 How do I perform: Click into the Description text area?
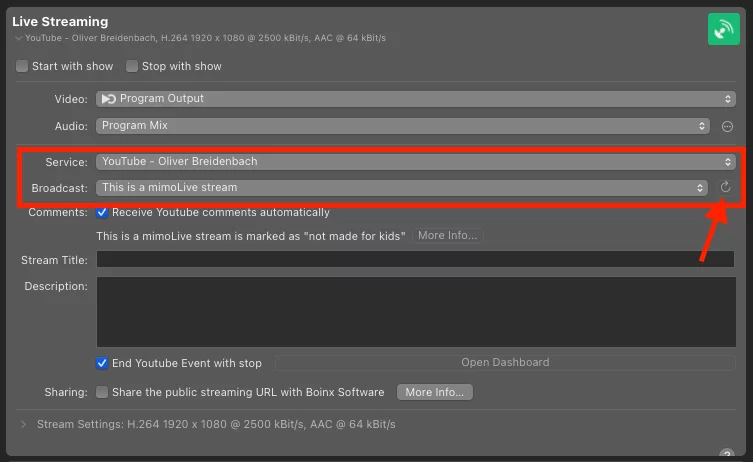coord(416,312)
